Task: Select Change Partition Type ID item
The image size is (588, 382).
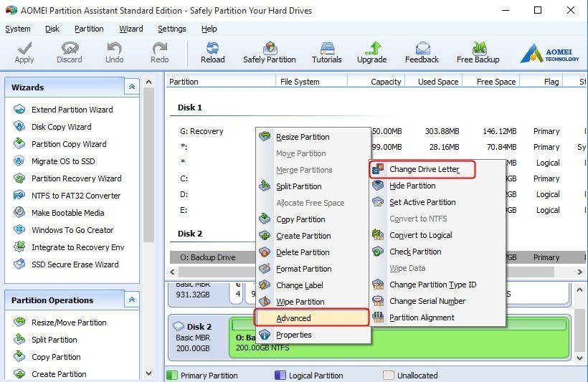Action: pyautogui.click(x=437, y=285)
